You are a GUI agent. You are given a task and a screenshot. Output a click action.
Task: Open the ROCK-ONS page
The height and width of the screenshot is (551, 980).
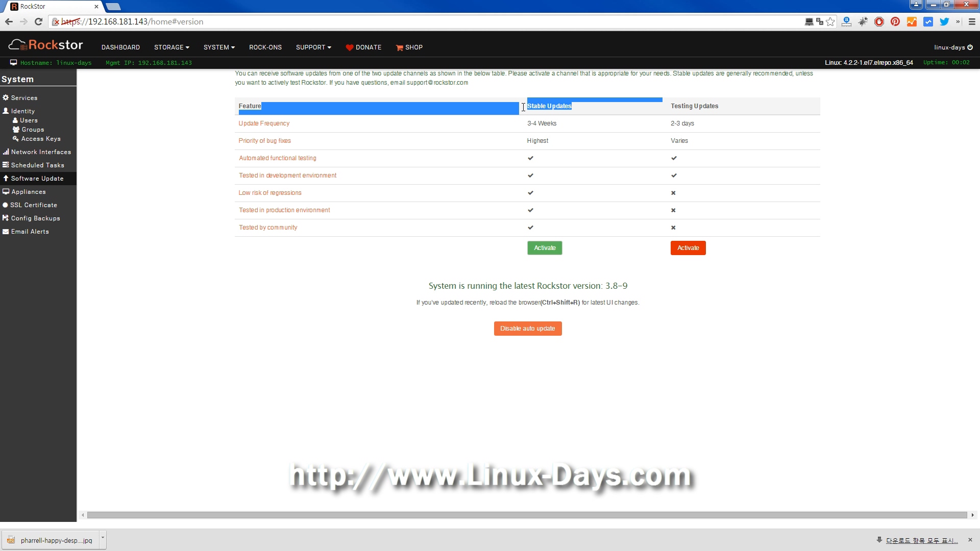[265, 47]
